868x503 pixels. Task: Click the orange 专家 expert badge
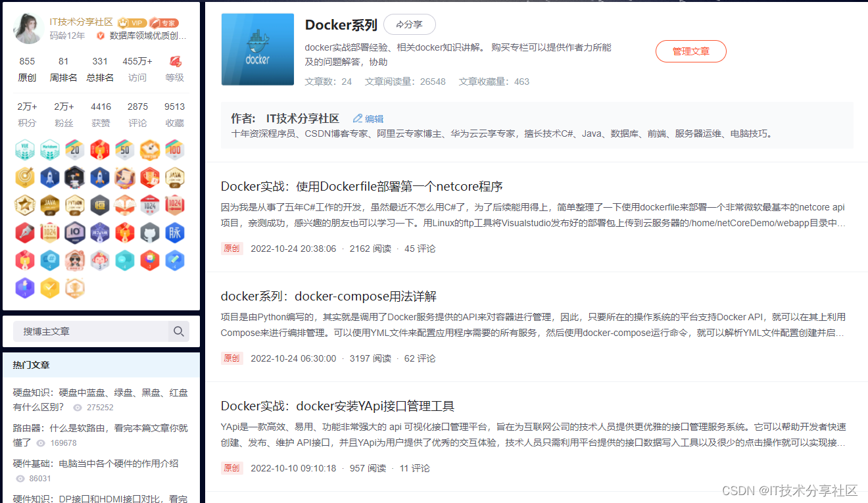[x=164, y=22]
